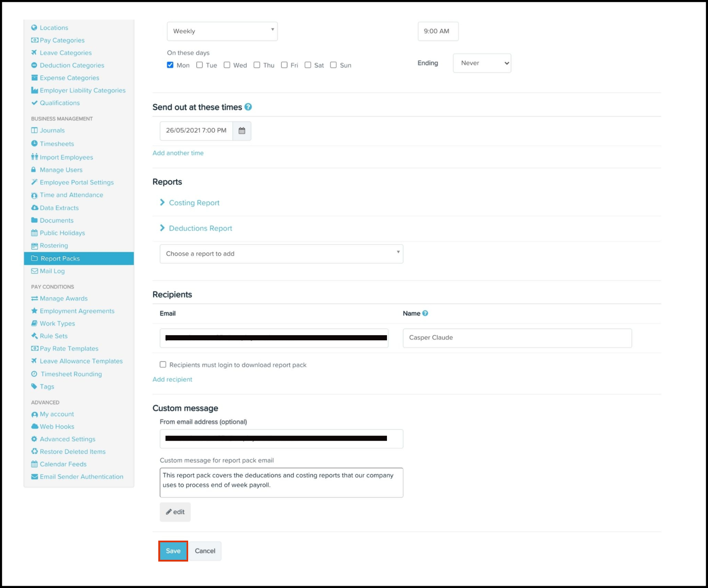Uncheck the Mon day checkbox
The image size is (708, 588).
[x=170, y=65]
